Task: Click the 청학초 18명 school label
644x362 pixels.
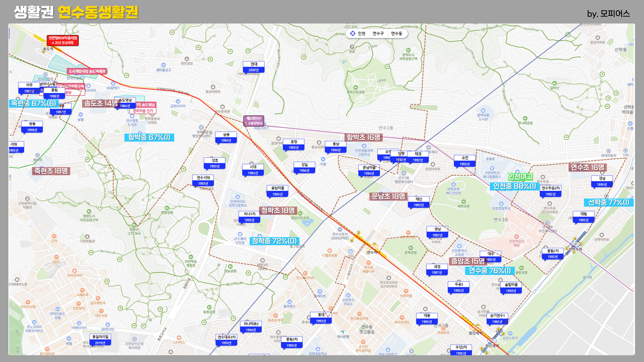Action: pos(278,210)
